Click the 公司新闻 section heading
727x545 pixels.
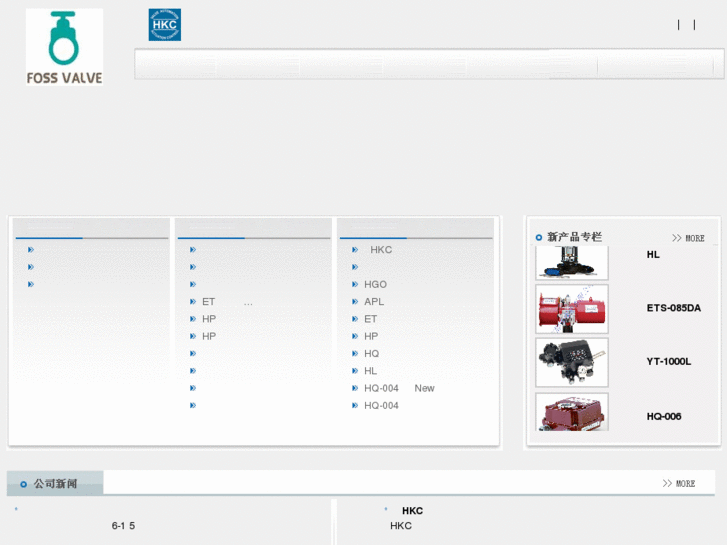coord(55,483)
